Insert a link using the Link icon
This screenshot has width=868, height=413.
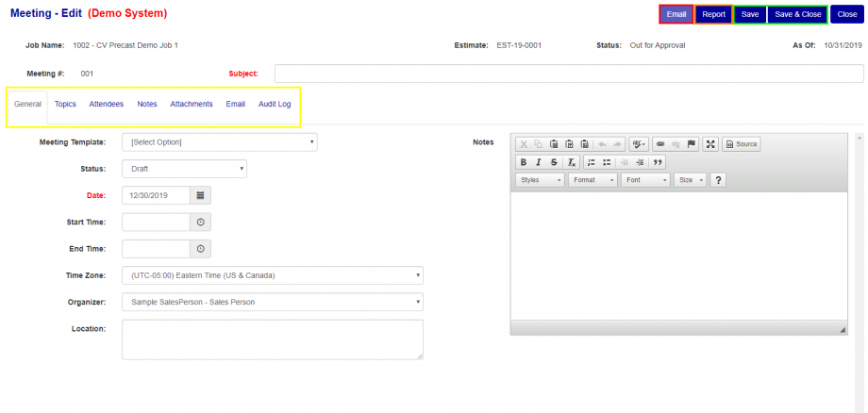(x=659, y=143)
